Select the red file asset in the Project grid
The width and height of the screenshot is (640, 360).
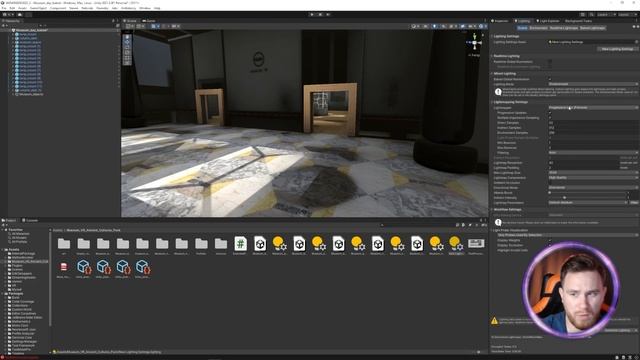pyautogui.click(x=64, y=267)
